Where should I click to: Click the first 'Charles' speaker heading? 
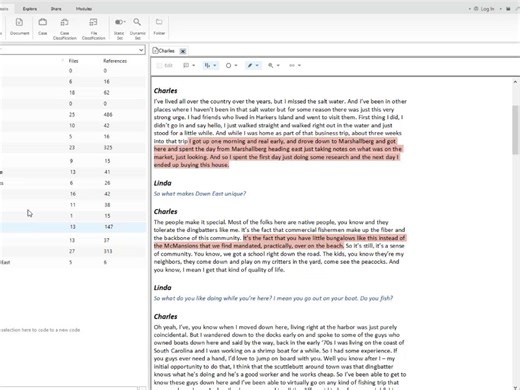[165, 91]
